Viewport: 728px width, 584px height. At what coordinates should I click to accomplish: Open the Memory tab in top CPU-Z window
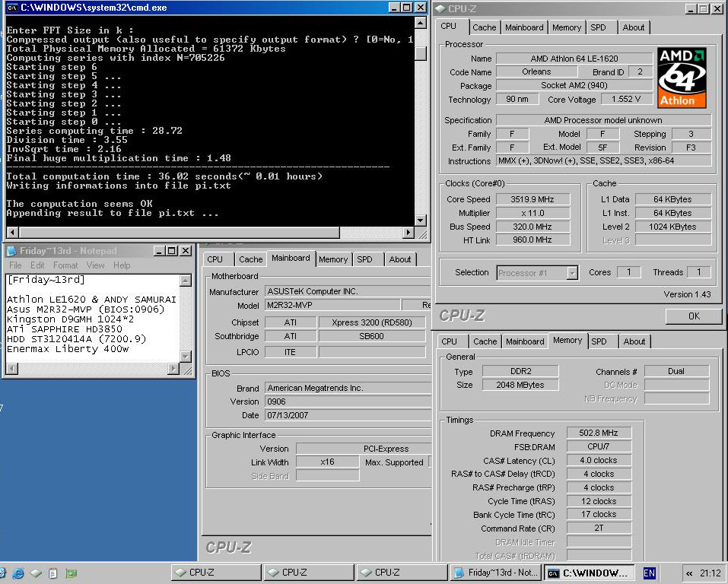click(x=567, y=27)
